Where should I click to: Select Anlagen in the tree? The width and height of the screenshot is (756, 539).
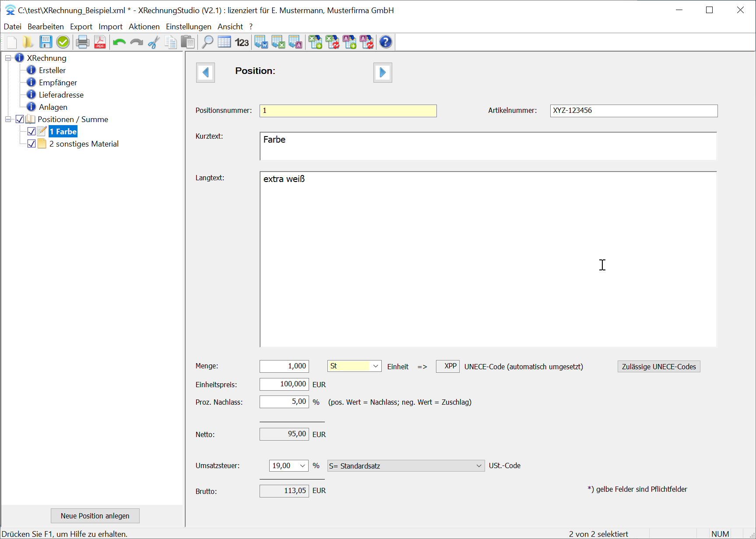53,107
